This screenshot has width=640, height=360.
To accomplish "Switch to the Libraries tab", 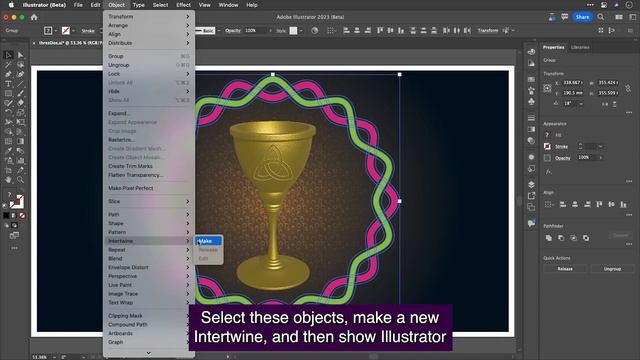I will 580,47.
